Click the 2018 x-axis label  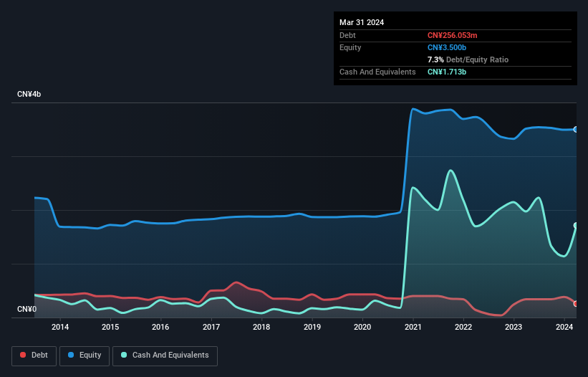[x=261, y=327]
